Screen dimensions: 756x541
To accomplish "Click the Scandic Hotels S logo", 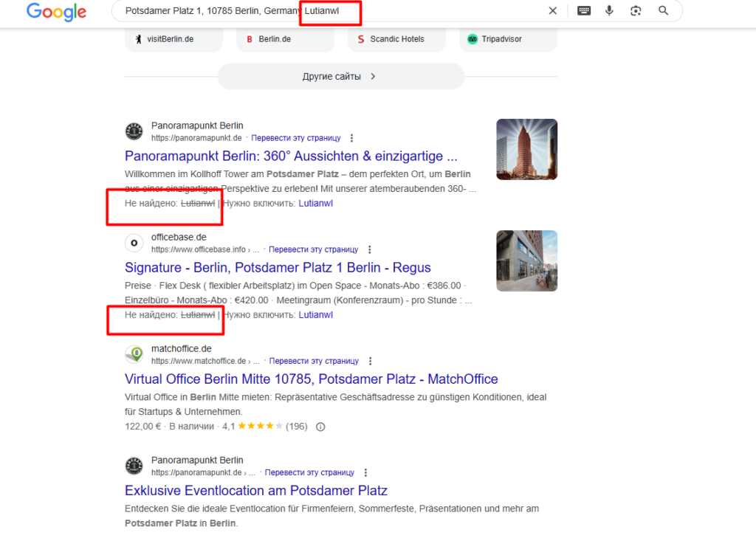I will 361,39.
